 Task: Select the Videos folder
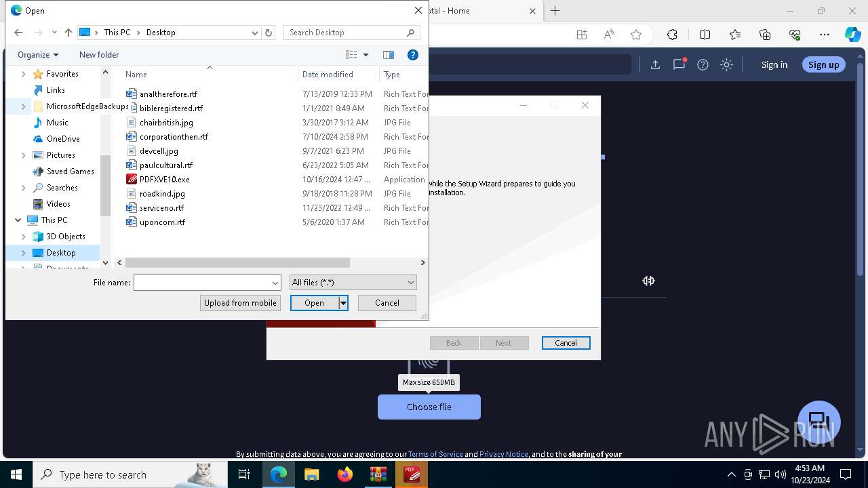click(x=58, y=204)
